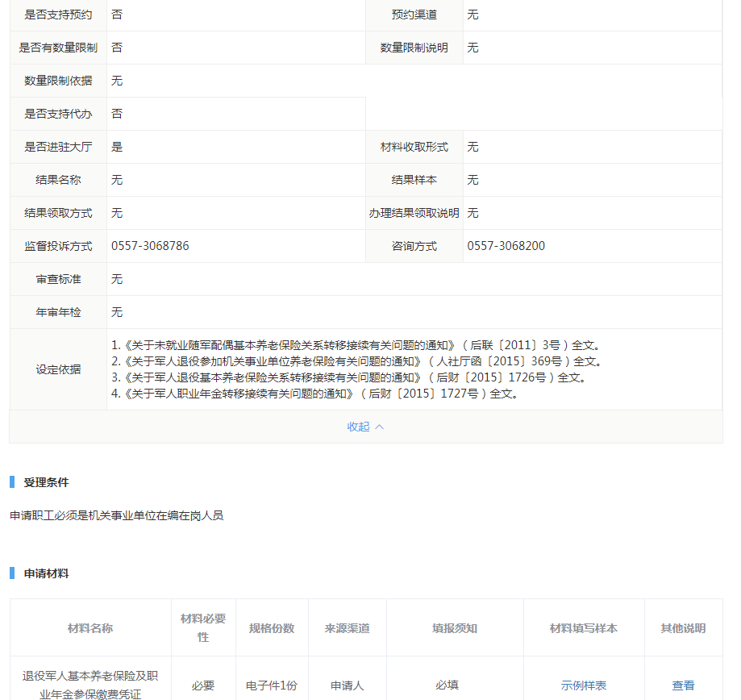Click the 材料名称 column header
This screenshot has width=741, height=700.
pyautogui.click(x=90, y=628)
